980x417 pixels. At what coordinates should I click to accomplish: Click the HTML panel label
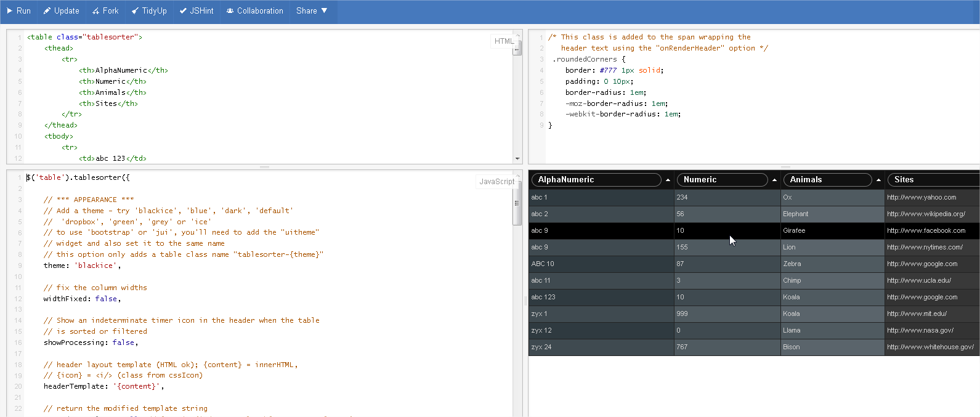click(504, 41)
